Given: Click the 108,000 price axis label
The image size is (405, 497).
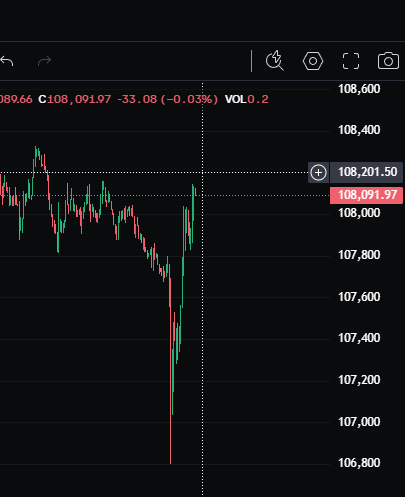Looking at the screenshot, I should click(x=359, y=213).
